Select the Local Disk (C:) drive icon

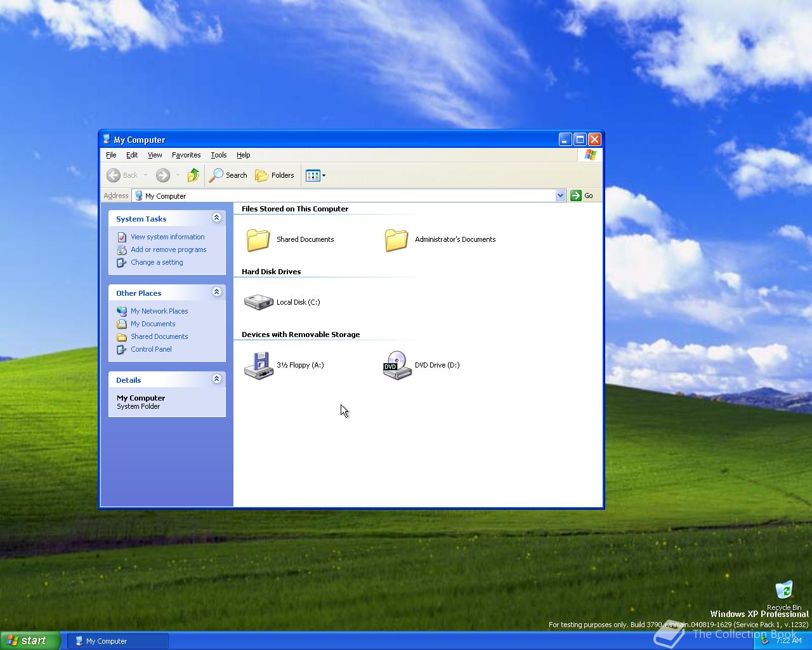click(258, 302)
